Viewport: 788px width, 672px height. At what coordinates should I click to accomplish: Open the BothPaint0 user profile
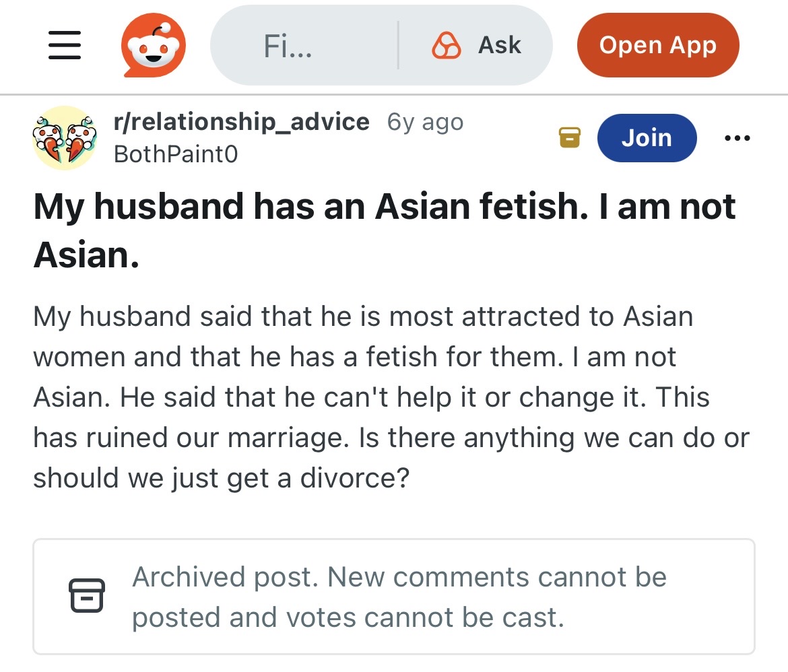tap(175, 154)
